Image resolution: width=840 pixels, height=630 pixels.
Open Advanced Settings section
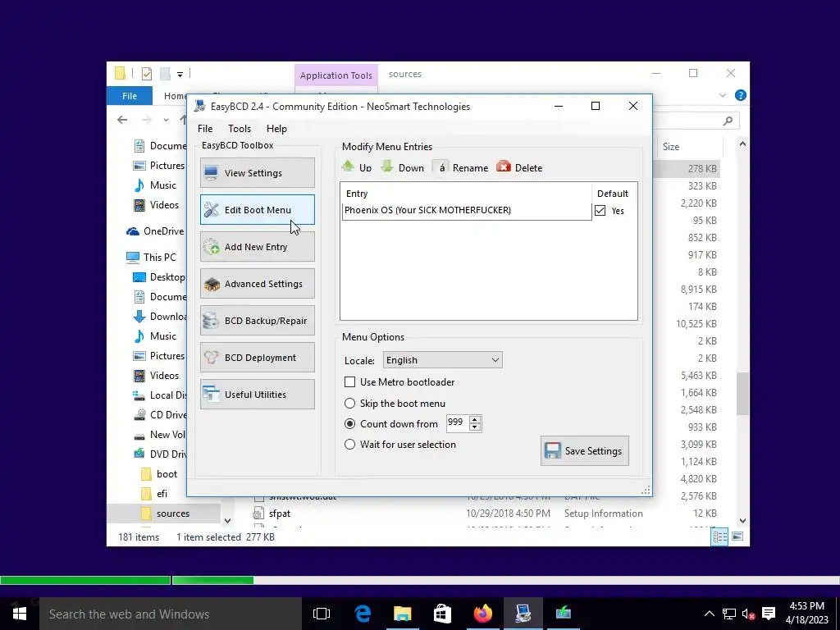pyautogui.click(x=257, y=283)
